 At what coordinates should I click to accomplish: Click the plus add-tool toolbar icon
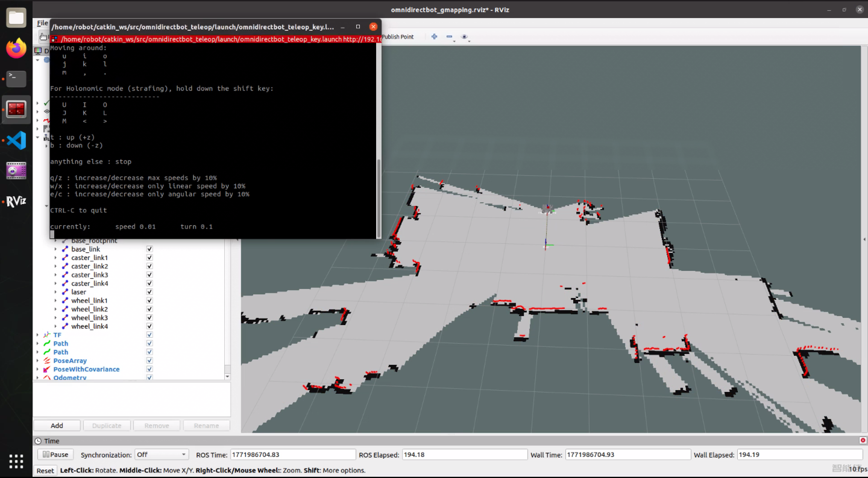434,37
